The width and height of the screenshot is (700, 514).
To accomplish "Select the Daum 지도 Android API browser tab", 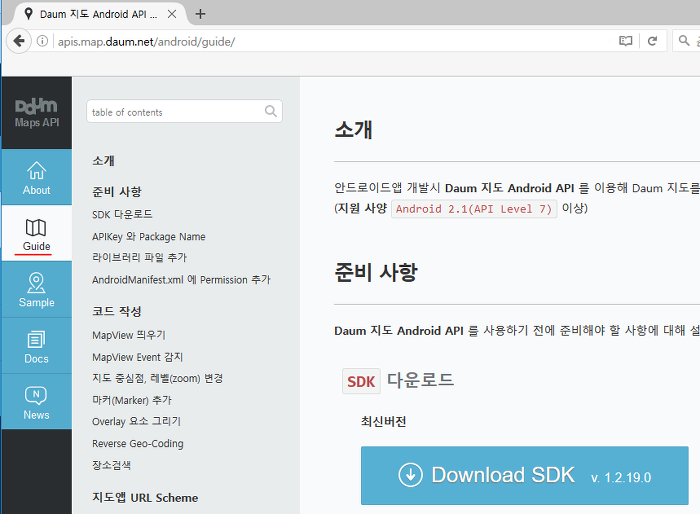I will (98, 14).
